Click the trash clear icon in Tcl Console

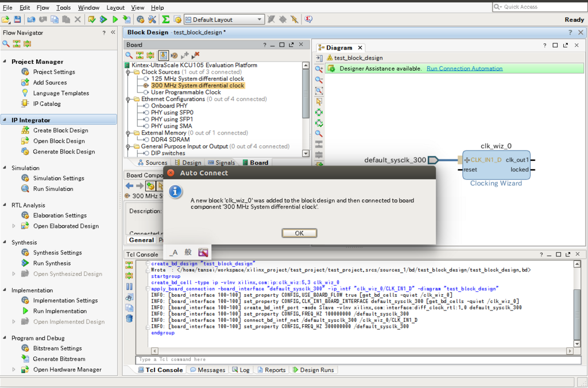(x=129, y=318)
